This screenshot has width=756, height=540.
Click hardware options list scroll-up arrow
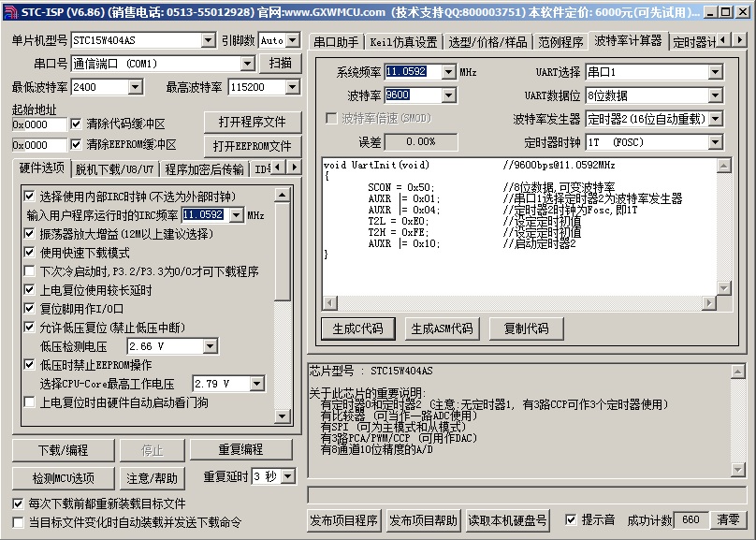[x=282, y=195]
